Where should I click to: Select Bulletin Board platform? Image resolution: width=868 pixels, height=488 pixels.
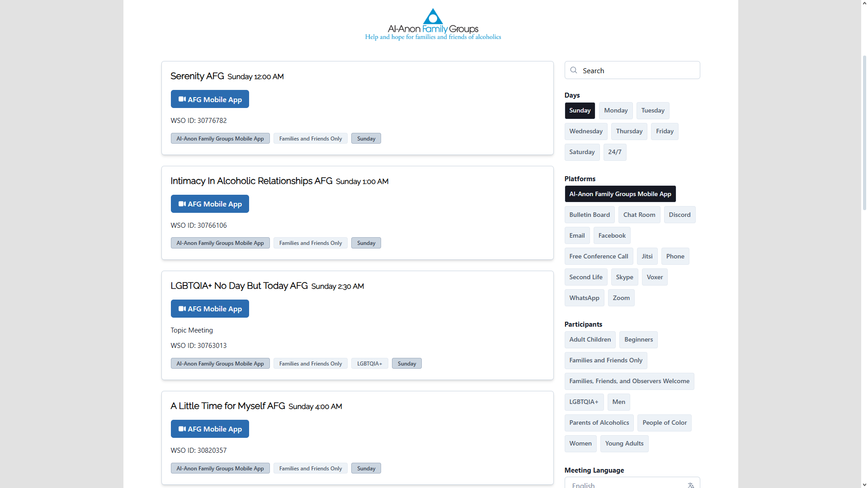click(590, 215)
